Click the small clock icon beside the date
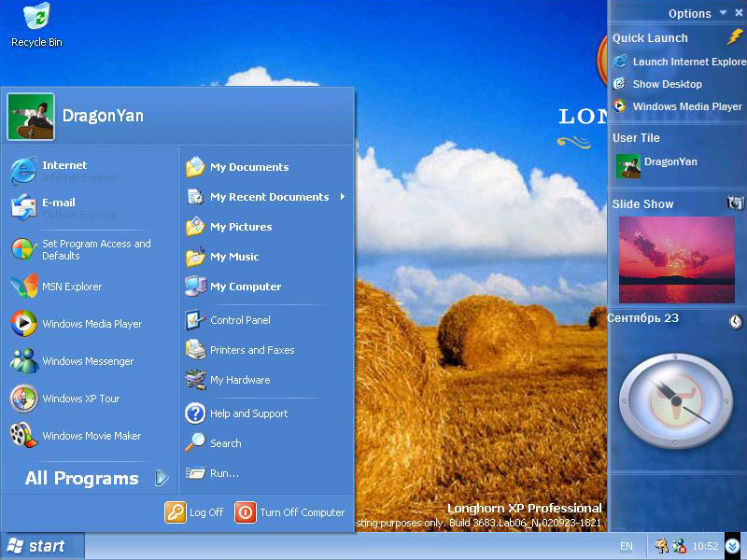747x560 pixels. (x=736, y=321)
